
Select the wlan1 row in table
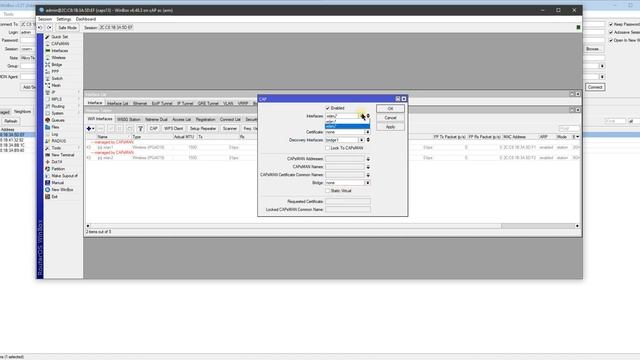pyautogui.click(x=333, y=147)
